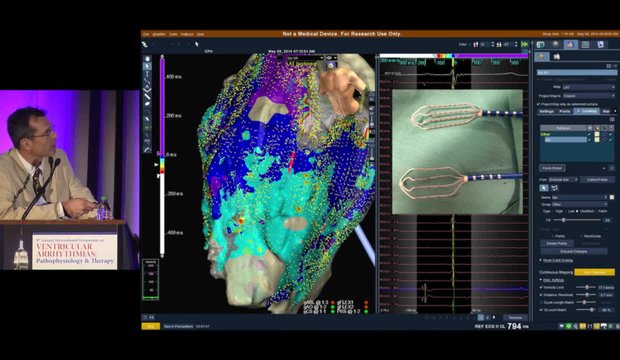Viewport: 620px width, 360px height.
Task: Select the ellipse tool in left toolbar
Action: (x=147, y=104)
